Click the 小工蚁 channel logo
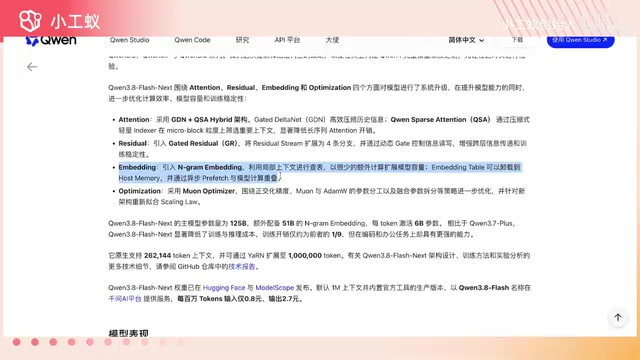Screen dimensions: 640x360 tap(60, 21)
